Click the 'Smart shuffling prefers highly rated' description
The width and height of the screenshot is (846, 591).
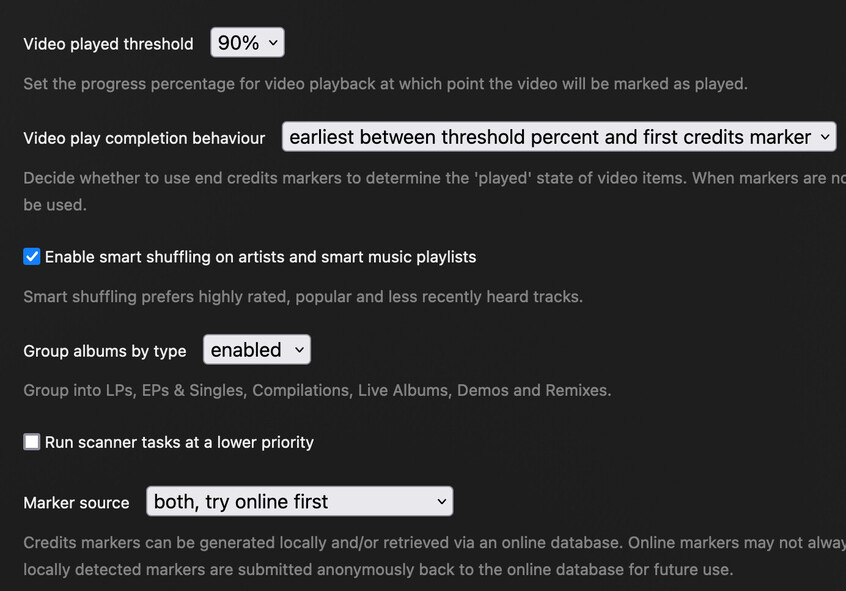303,297
